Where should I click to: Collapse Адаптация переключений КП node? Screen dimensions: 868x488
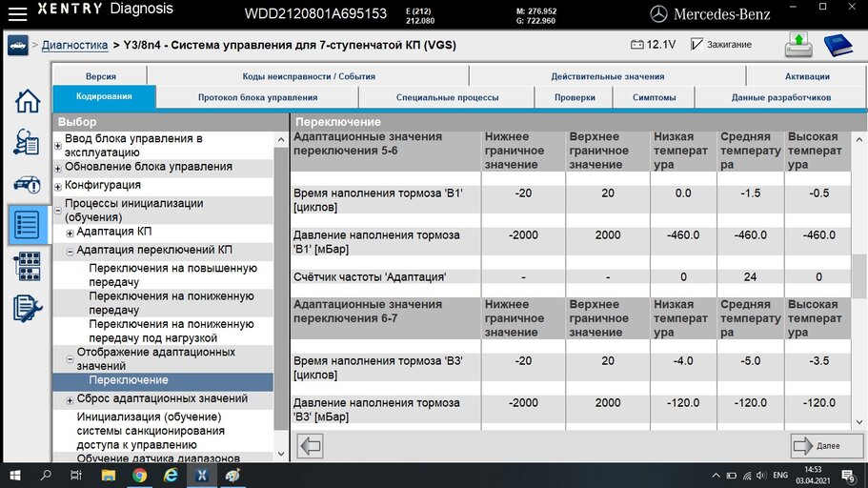click(x=70, y=252)
